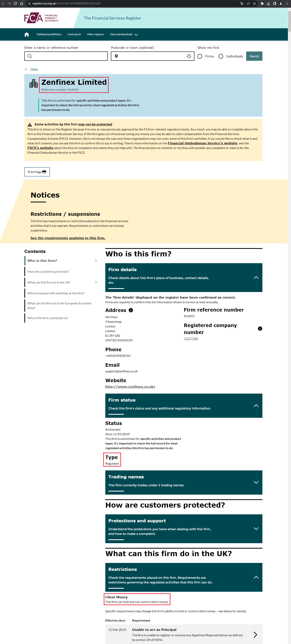This screenshot has height=644, width=291.
Task: Click the back chevron beside Home breadcrumb
Action: coord(26,69)
